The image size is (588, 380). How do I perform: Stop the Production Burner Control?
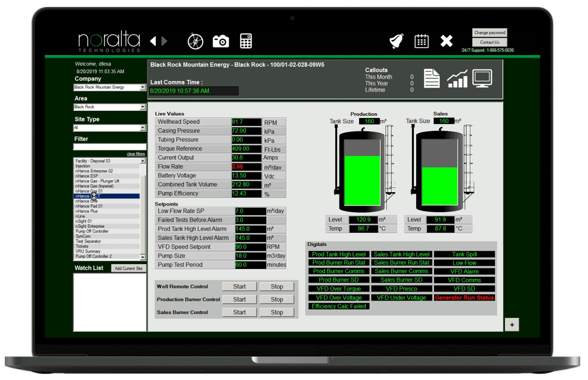pos(277,299)
